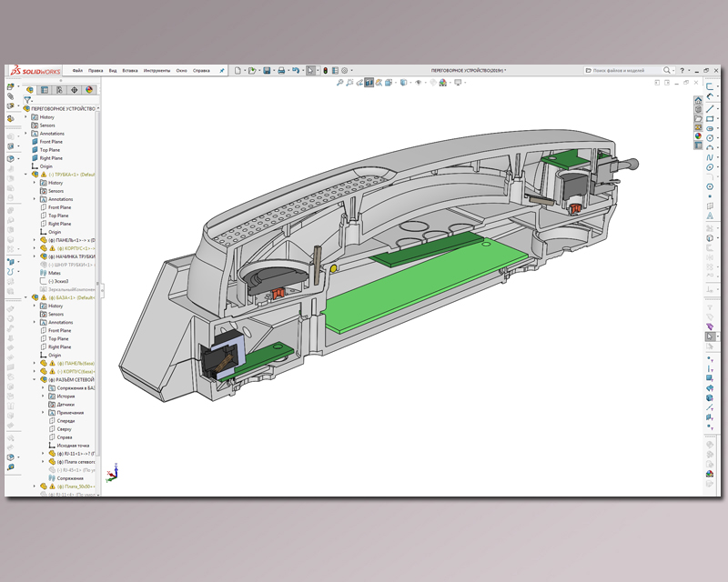
Task: Open the PropertyManager tab icon
Action: coord(45,90)
